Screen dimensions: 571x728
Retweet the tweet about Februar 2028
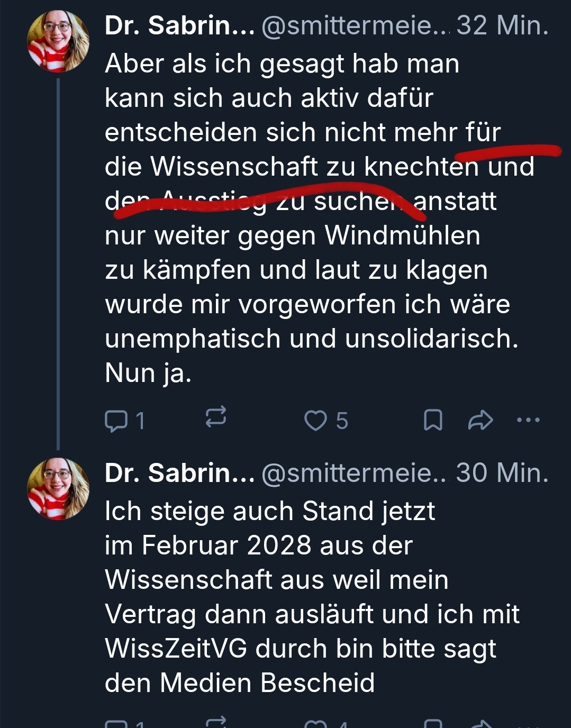[x=215, y=723]
